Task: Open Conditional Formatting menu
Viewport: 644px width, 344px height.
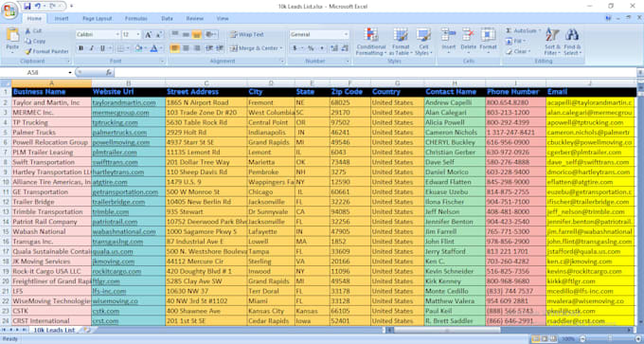Action: 371,42
